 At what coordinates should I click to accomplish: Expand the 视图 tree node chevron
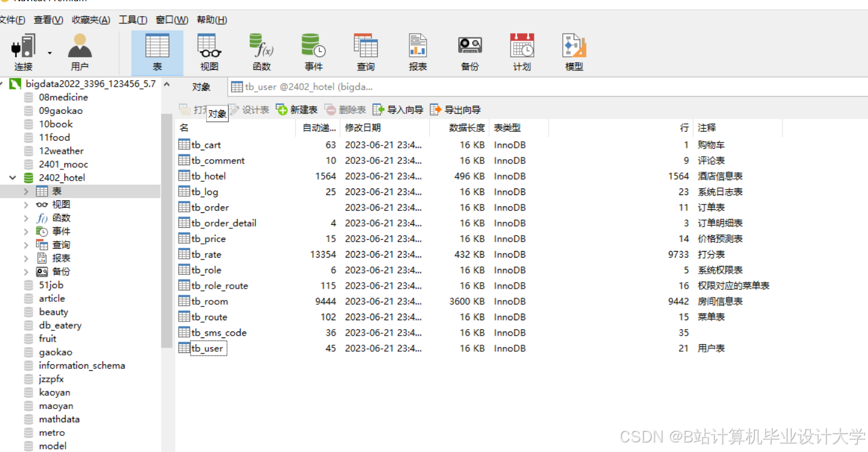[26, 205]
